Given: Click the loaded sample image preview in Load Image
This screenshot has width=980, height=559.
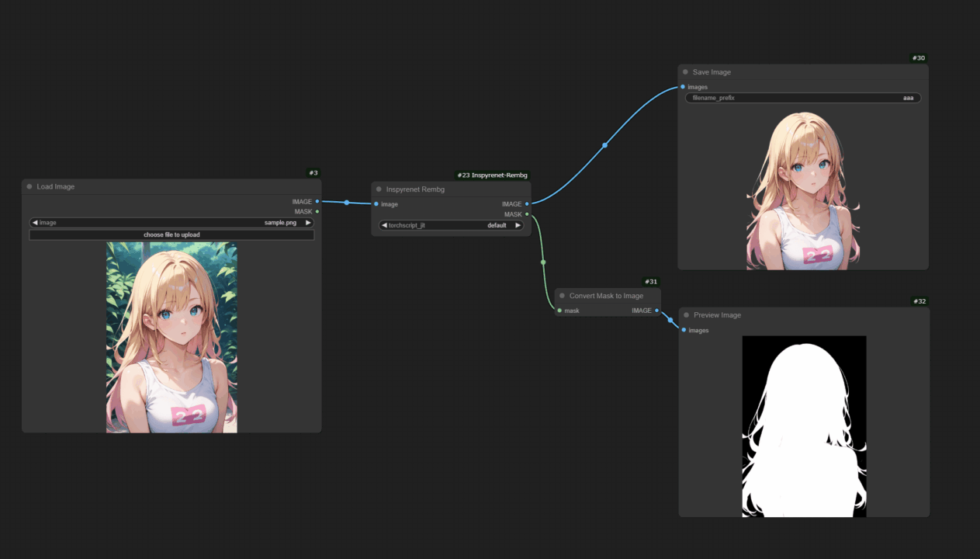Looking at the screenshot, I should pos(171,337).
